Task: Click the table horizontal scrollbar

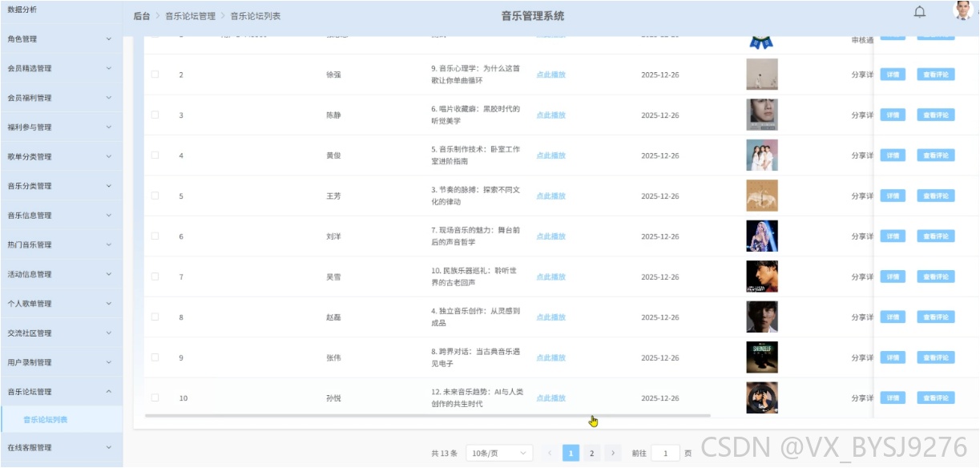Action: pos(427,415)
